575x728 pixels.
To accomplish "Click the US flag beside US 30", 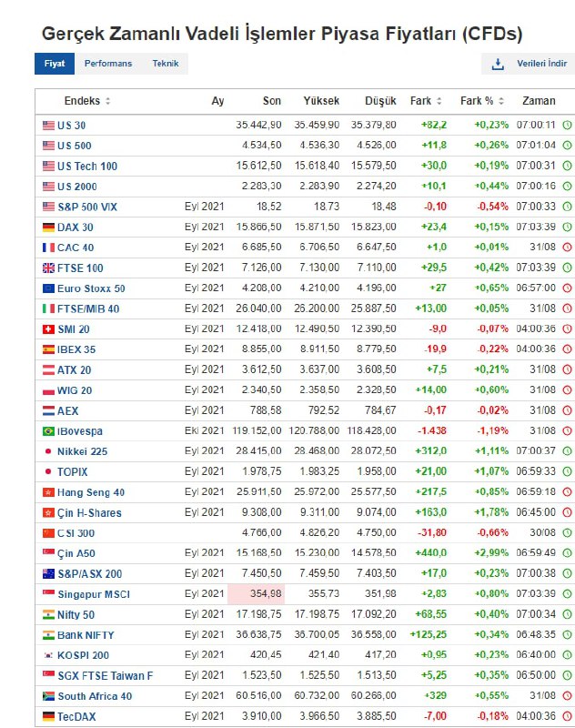I will (48, 126).
